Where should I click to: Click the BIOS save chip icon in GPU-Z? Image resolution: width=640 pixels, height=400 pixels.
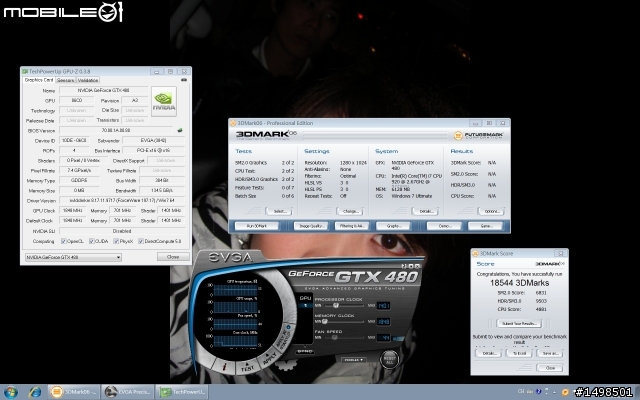[x=180, y=130]
